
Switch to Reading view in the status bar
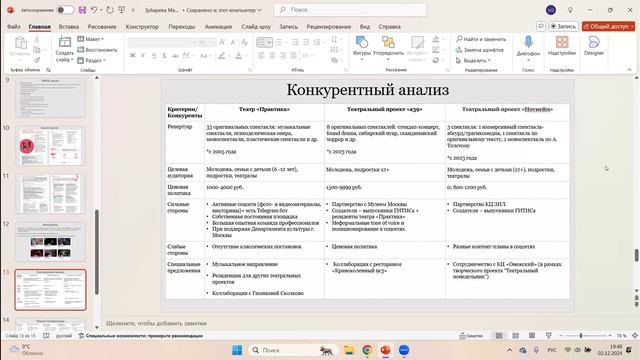pos(532,336)
